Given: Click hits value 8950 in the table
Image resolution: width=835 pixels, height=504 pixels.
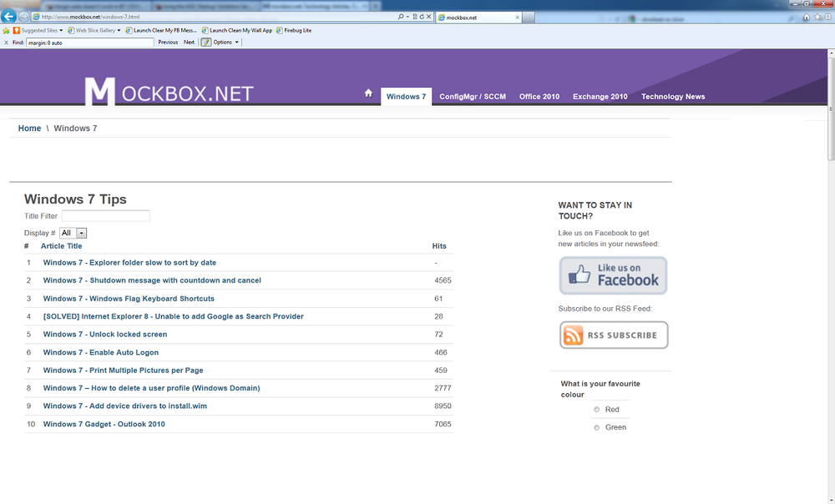Looking at the screenshot, I should pyautogui.click(x=443, y=406).
